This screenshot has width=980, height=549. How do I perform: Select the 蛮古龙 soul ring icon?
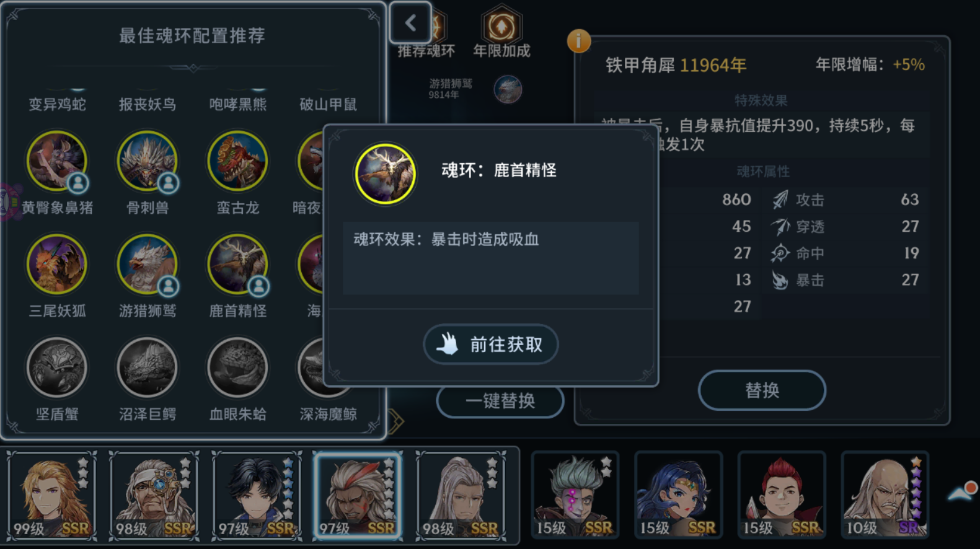[x=238, y=162]
